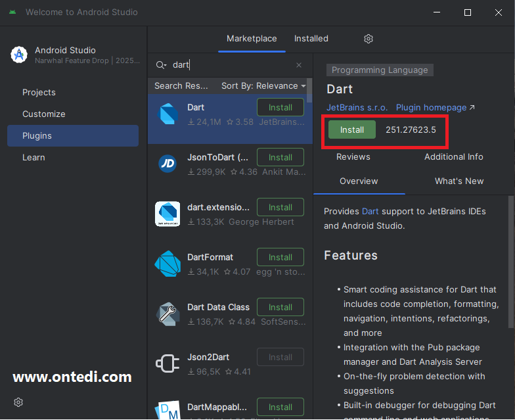515x420 pixels.
Task: Focus the plugin search field
Action: click(231, 64)
